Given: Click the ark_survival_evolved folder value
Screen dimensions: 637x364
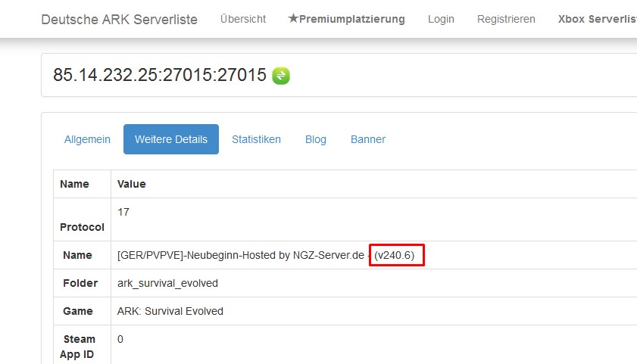Looking at the screenshot, I should (x=168, y=283).
